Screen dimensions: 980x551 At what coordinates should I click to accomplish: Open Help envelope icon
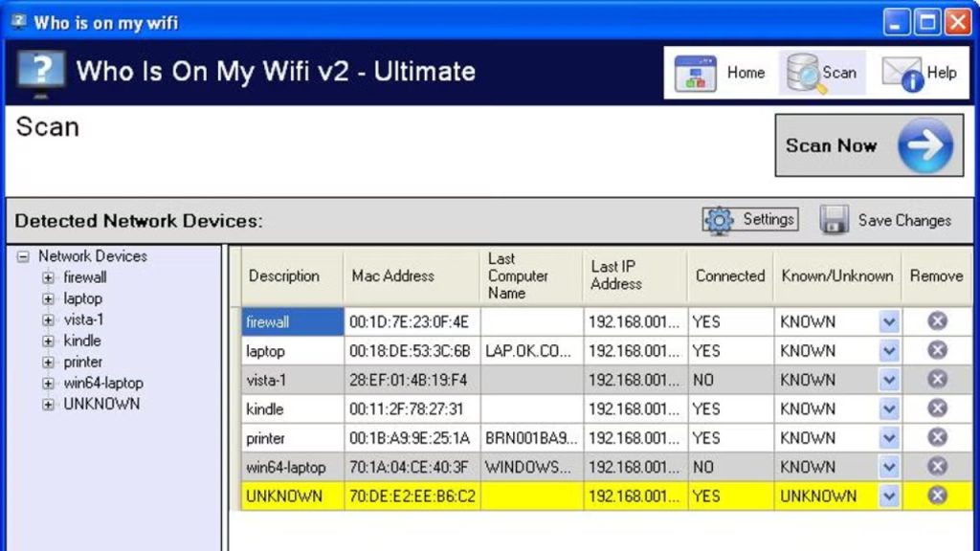tap(902, 75)
